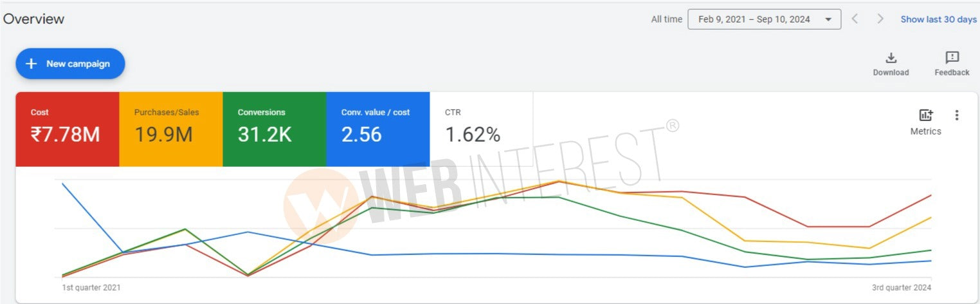This screenshot has width=980, height=304.
Task: Open the chart Metrics icon
Action: tap(925, 116)
